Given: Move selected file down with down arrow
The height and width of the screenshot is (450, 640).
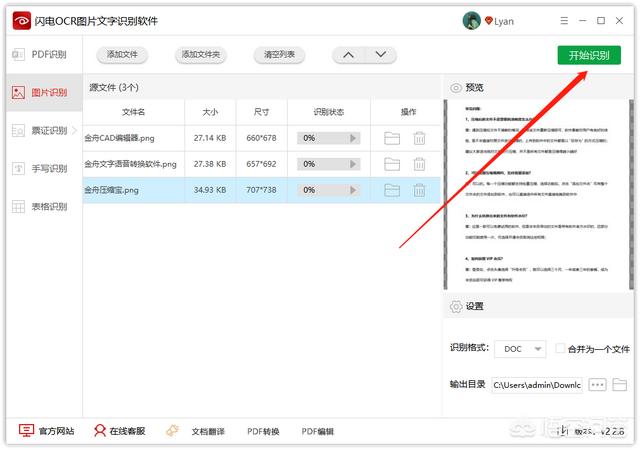Looking at the screenshot, I should pyautogui.click(x=380, y=55).
